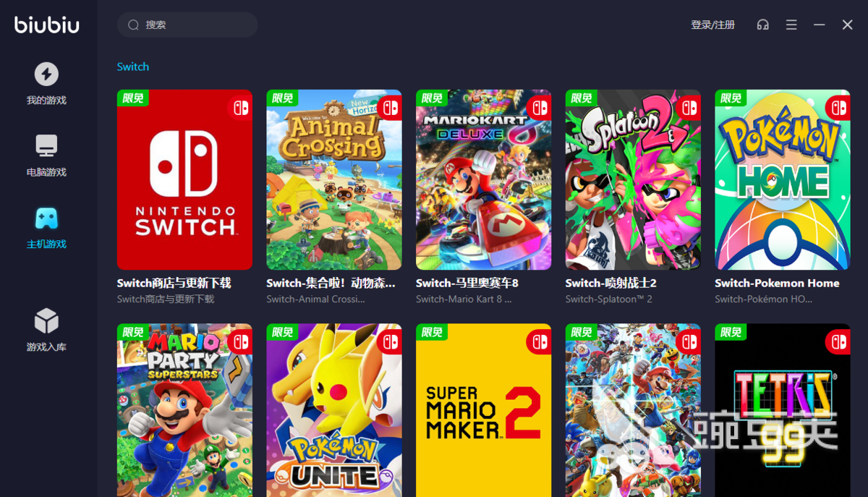This screenshot has width=868, height=497.
Task: Focus the 搜索 search input field
Action: (x=187, y=25)
